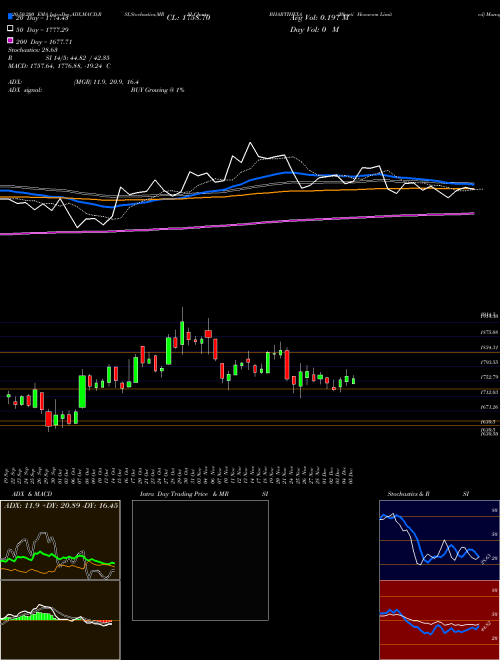
Task: Click the 'Intra Day Trading Price & MRSI' title
Action: pyautogui.click(x=204, y=494)
